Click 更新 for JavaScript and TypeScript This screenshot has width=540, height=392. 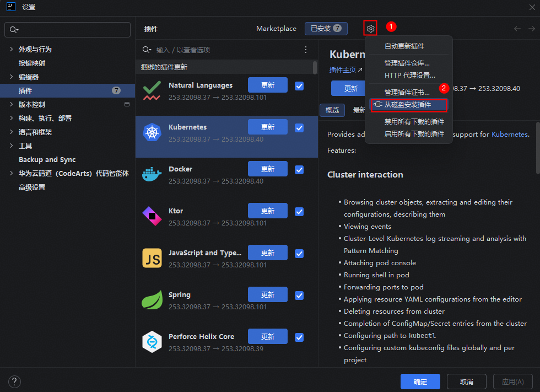click(268, 253)
